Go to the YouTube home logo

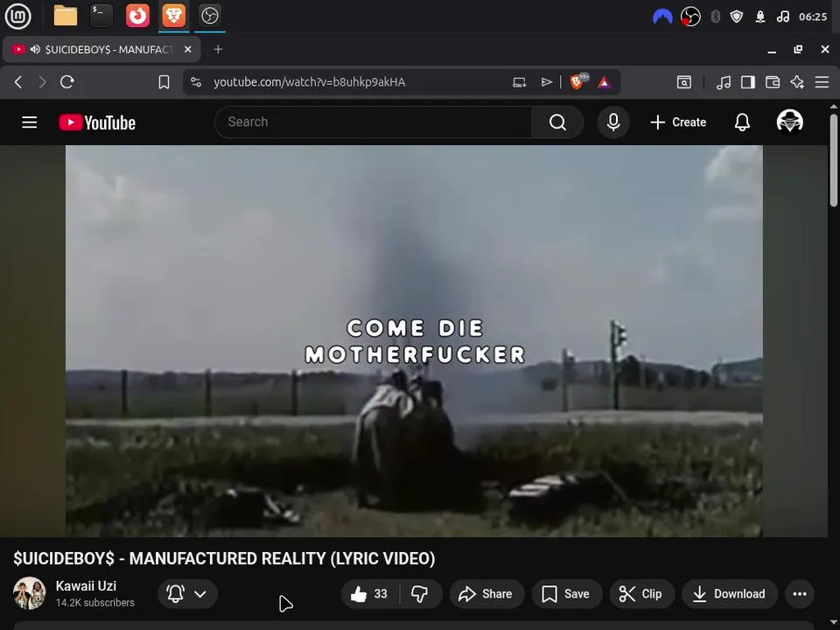coord(97,122)
